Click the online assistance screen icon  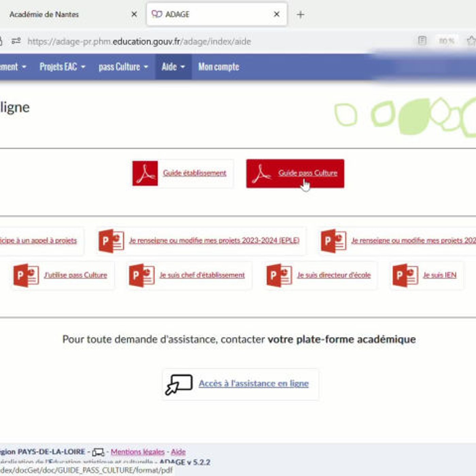[x=179, y=385]
